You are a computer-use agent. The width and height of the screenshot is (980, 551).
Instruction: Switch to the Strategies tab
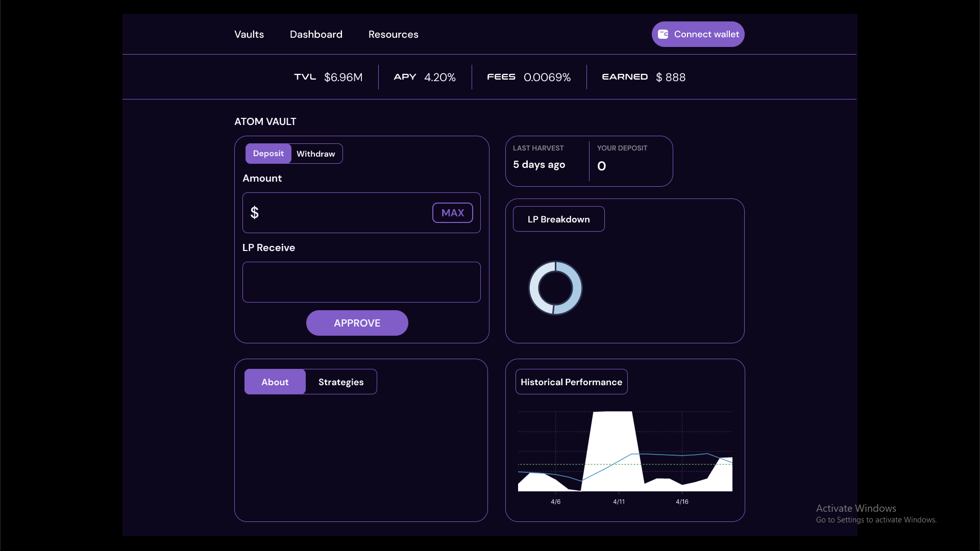click(x=341, y=382)
